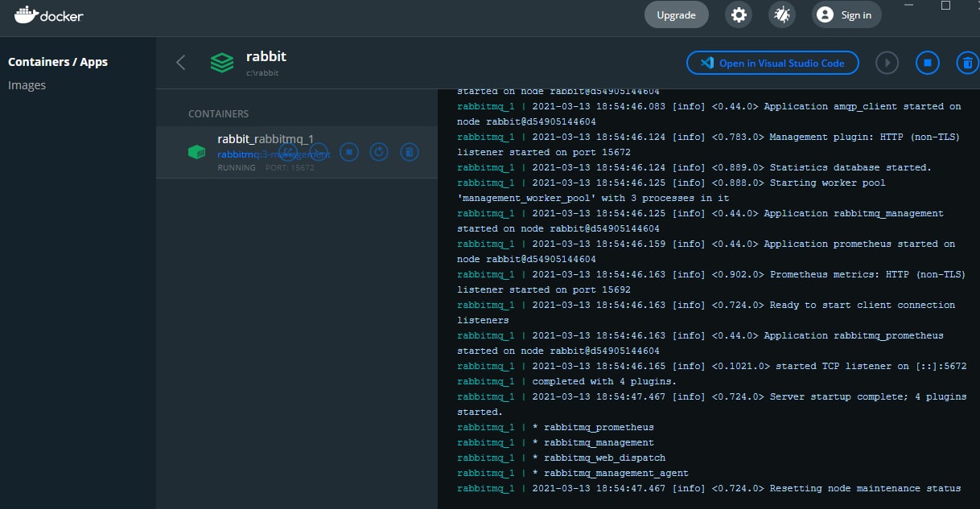Click Sign in button
The image size is (980, 509).
point(846,14)
